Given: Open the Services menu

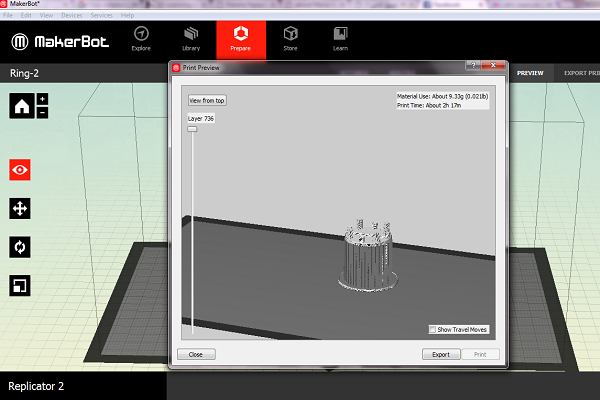Looking at the screenshot, I should click(x=101, y=15).
